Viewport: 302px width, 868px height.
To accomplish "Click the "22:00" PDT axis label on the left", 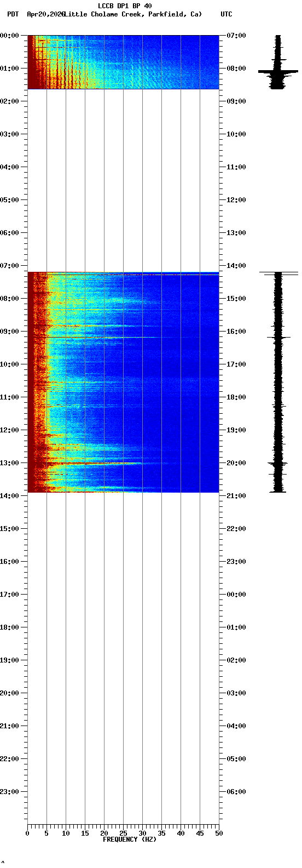I will (x=10, y=759).
